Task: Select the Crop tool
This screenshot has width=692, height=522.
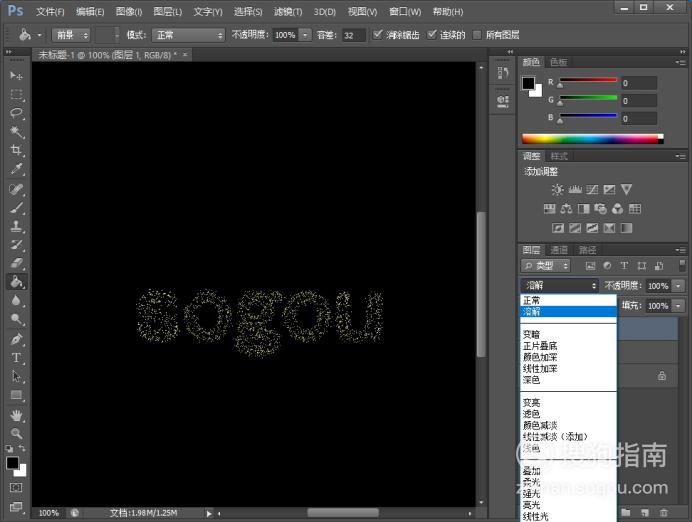Action: tap(16, 150)
